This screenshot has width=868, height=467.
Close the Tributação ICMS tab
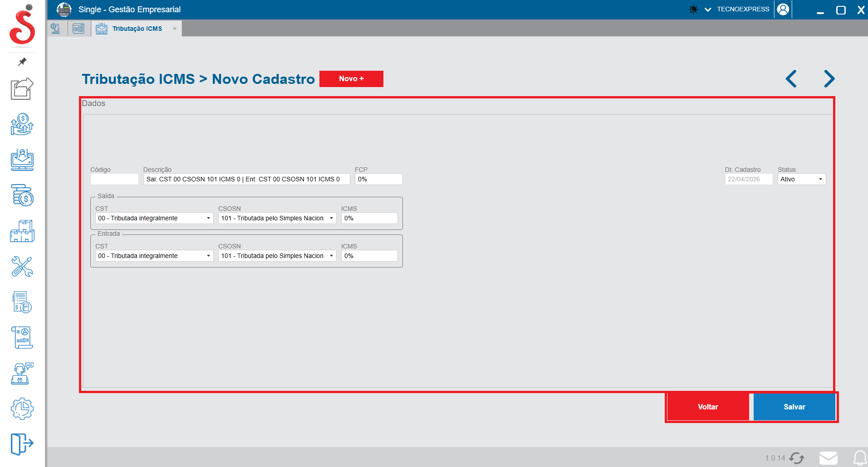coord(175,29)
